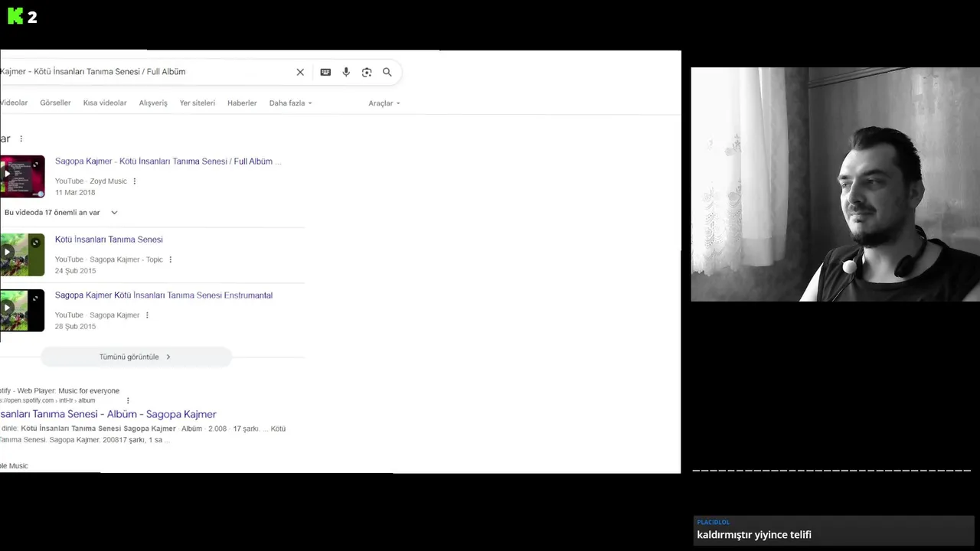980x551 pixels.
Task: Click the open.spotify.com URL breadcrumb
Action: (x=47, y=400)
